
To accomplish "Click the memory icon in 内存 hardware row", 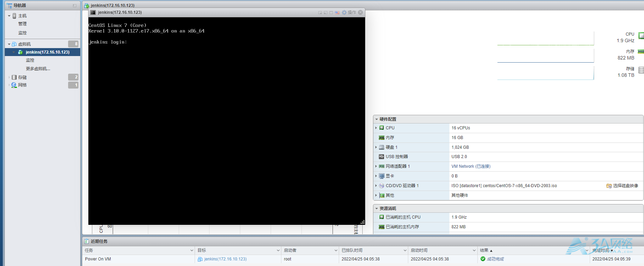I will pyautogui.click(x=382, y=138).
